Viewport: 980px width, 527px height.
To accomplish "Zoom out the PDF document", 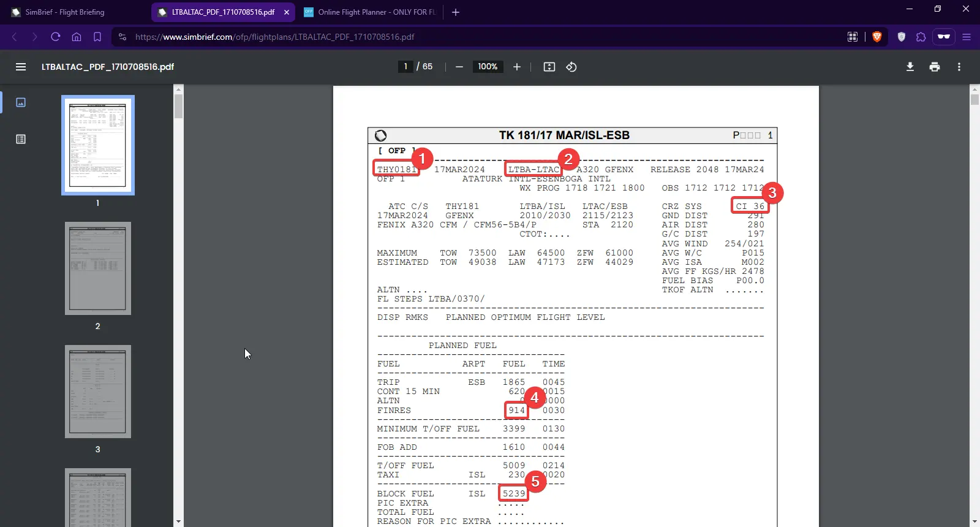I will [459, 67].
